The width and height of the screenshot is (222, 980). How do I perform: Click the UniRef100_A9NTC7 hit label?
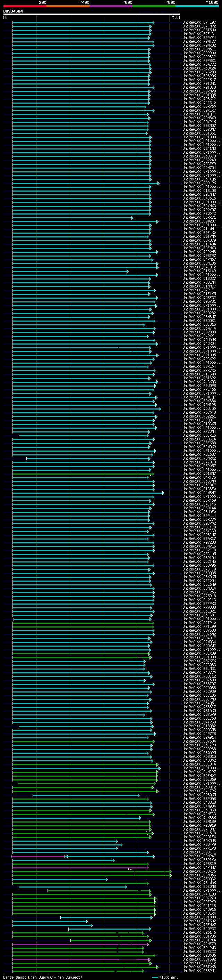(199, 41)
